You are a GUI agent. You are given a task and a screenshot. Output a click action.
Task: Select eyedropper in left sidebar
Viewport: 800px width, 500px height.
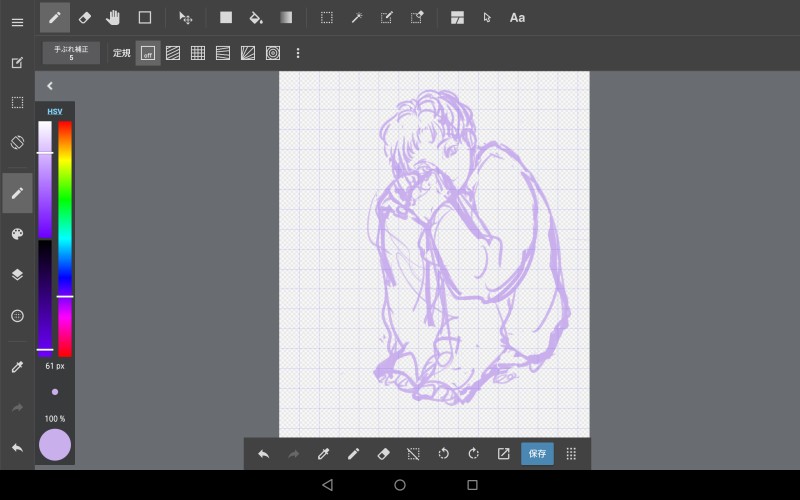tap(17, 367)
